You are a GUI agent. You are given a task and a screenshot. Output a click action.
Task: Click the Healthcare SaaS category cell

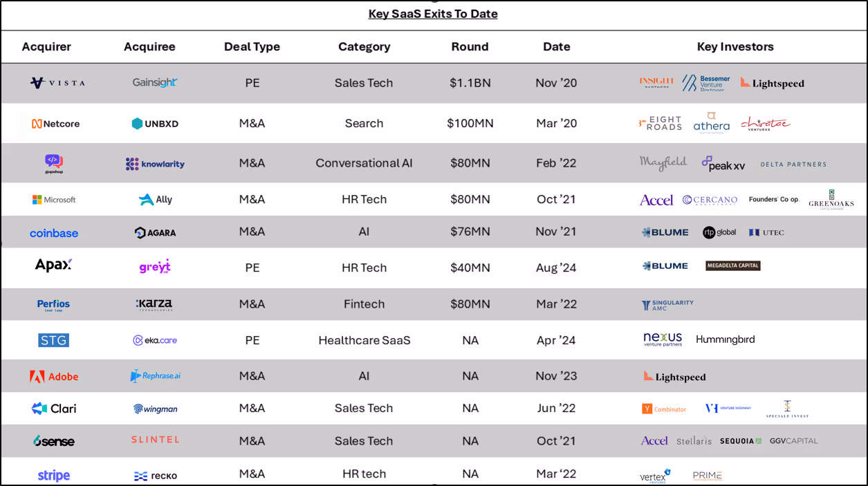coord(364,340)
